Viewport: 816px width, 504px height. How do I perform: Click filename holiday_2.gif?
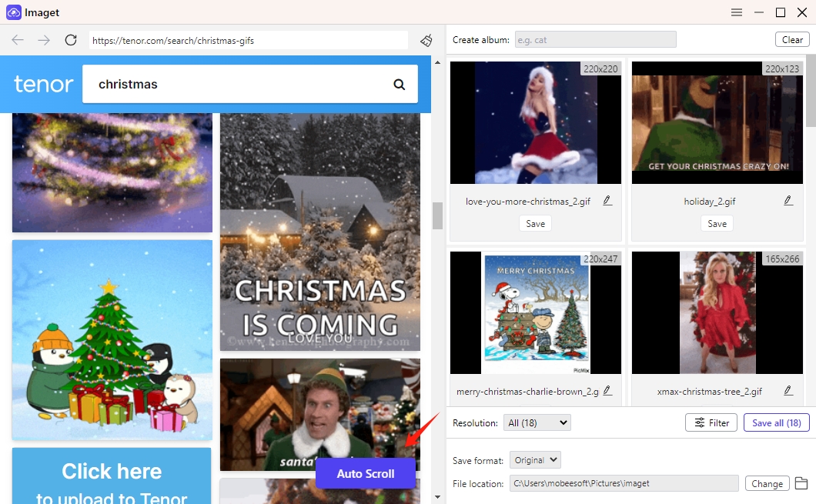[x=709, y=202]
